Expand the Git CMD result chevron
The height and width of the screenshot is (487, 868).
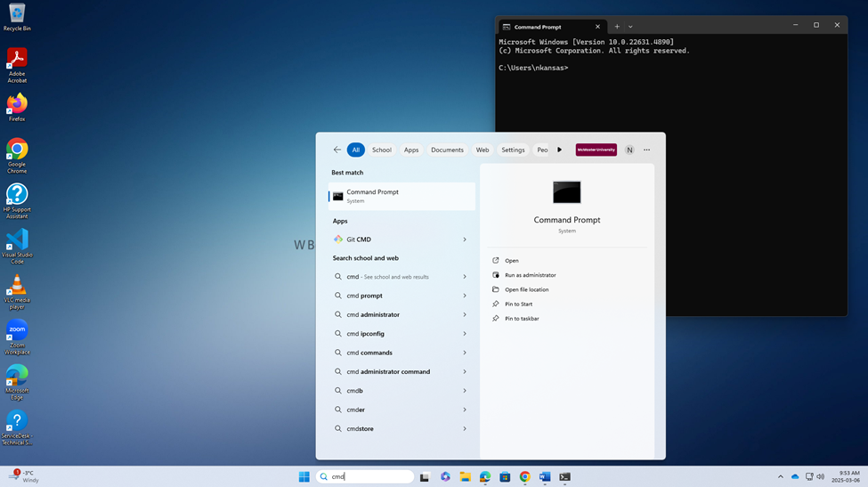point(465,239)
